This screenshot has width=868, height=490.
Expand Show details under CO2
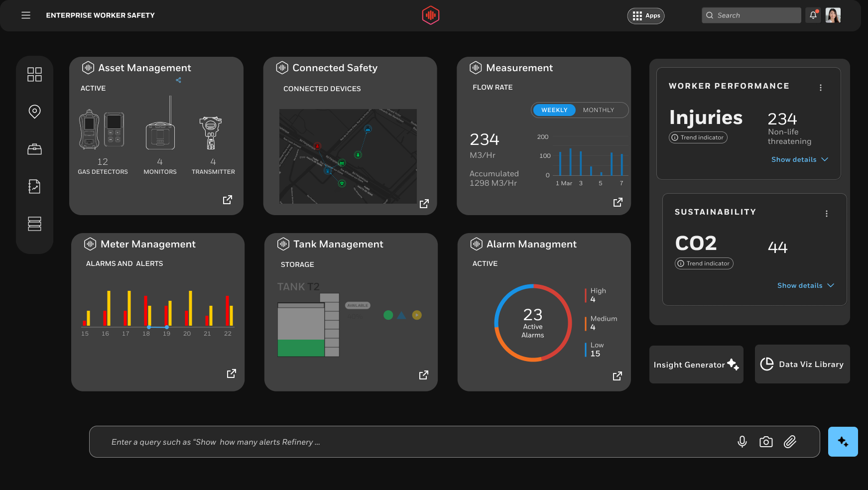coord(805,285)
